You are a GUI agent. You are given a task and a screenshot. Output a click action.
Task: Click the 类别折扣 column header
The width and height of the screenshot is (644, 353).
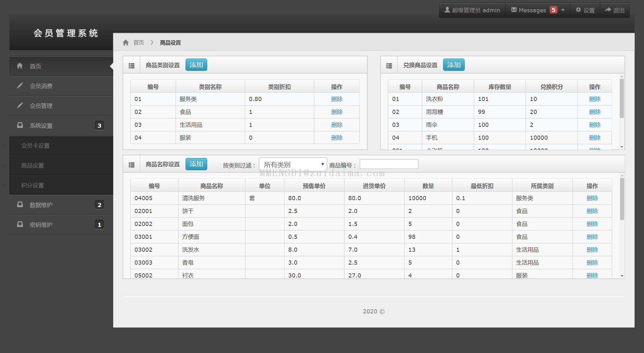[280, 87]
